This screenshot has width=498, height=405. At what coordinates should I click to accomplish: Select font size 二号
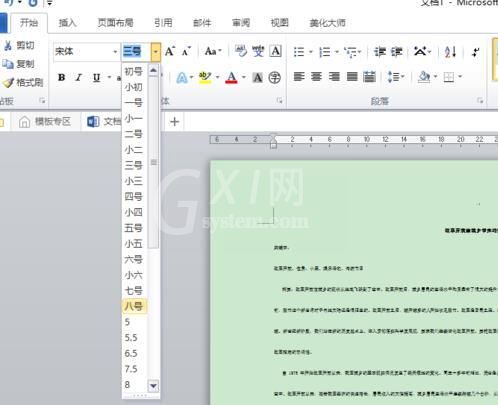pyautogui.click(x=135, y=134)
